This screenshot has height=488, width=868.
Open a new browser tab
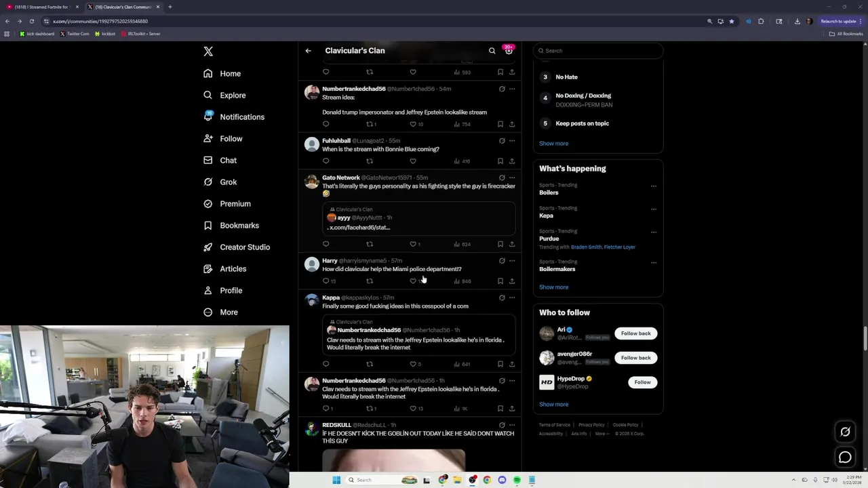click(x=170, y=7)
